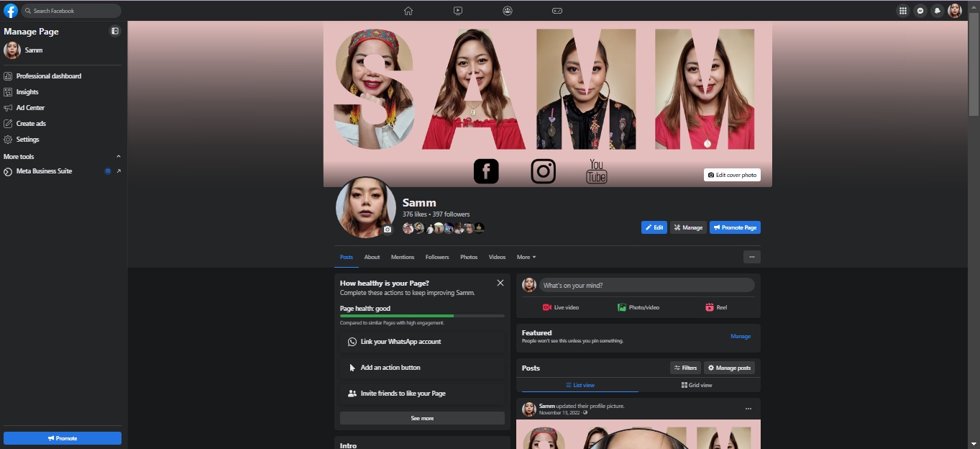Click Samm name in the post header
980x449 pixels.
546,406
